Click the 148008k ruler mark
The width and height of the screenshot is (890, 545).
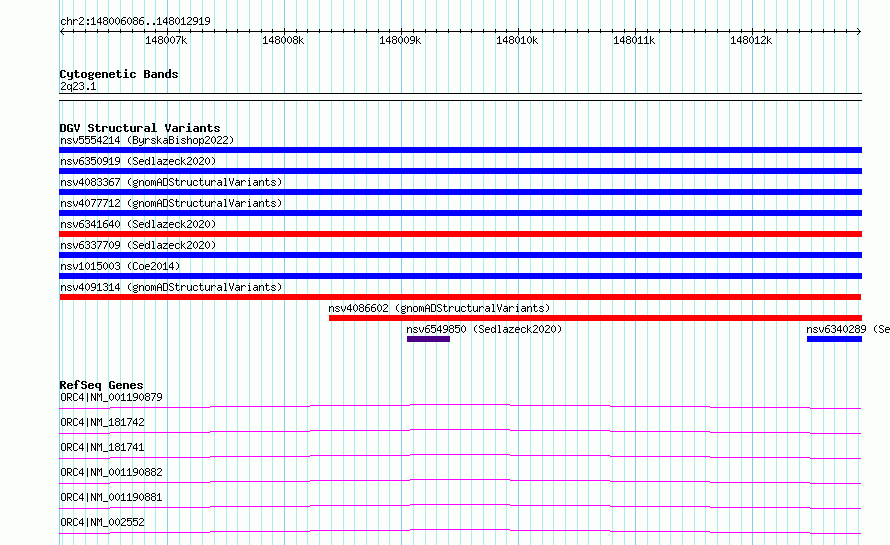click(283, 40)
